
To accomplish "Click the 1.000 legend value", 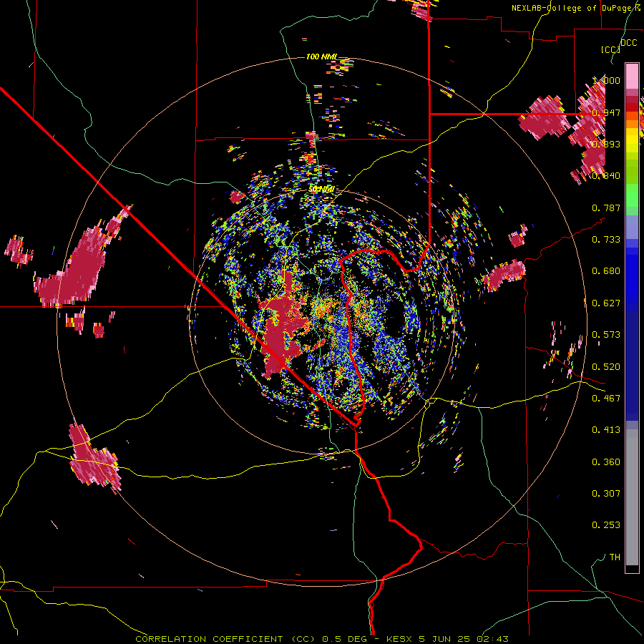I will click(x=606, y=80).
